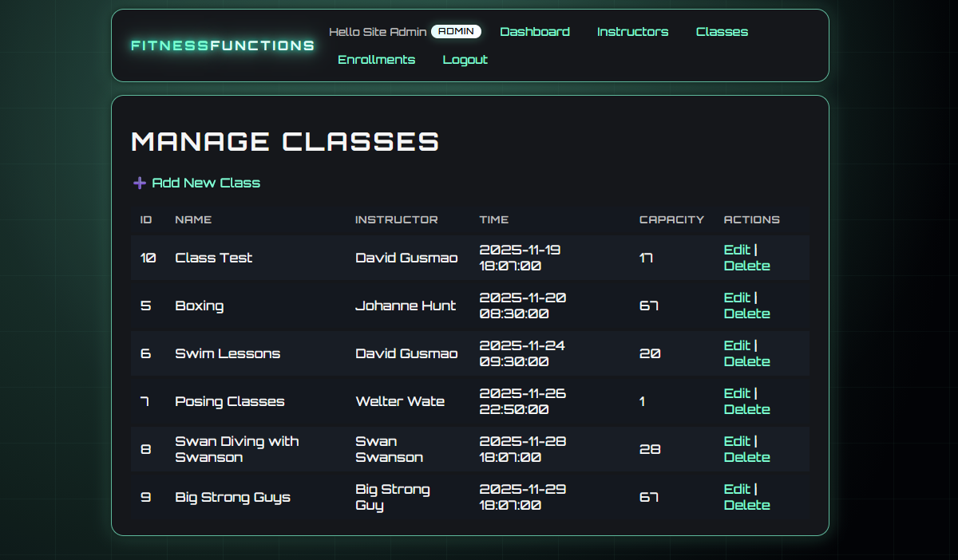958x560 pixels.
Task: Edit the Swim Lessons class
Action: (735, 345)
